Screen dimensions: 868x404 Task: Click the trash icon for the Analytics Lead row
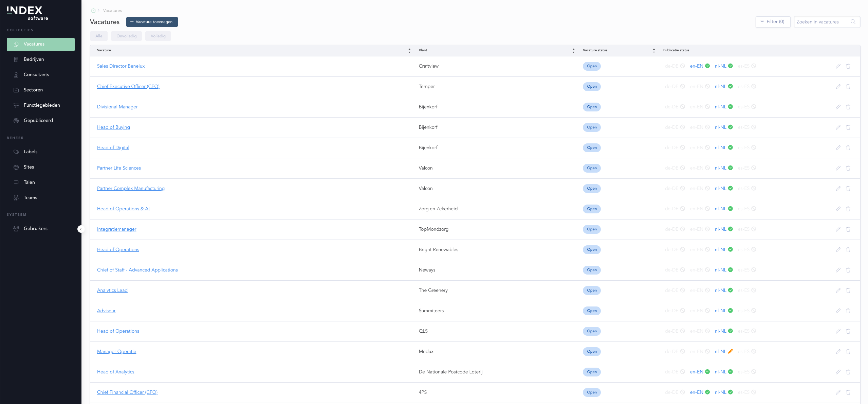[848, 291]
